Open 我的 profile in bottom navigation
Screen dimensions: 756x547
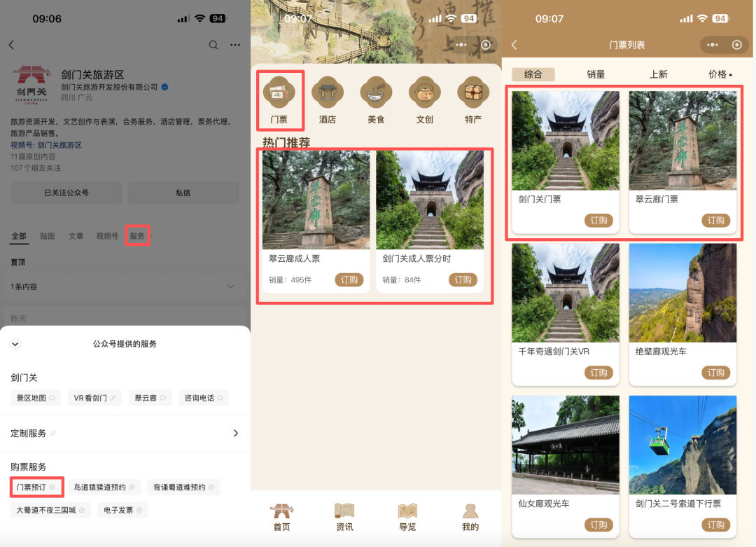(x=470, y=517)
